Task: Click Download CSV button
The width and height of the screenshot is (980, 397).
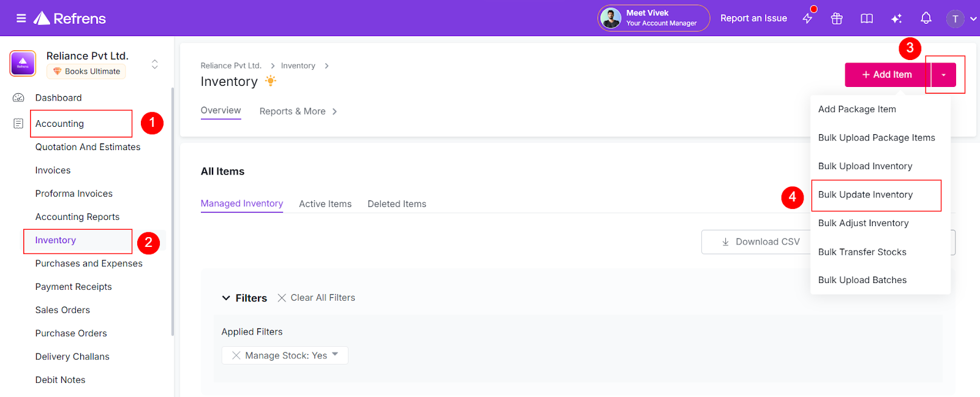Action: click(760, 242)
